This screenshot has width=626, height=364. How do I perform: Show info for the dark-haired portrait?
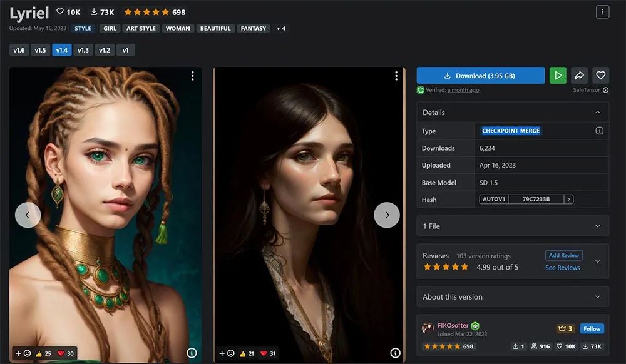pyautogui.click(x=395, y=353)
